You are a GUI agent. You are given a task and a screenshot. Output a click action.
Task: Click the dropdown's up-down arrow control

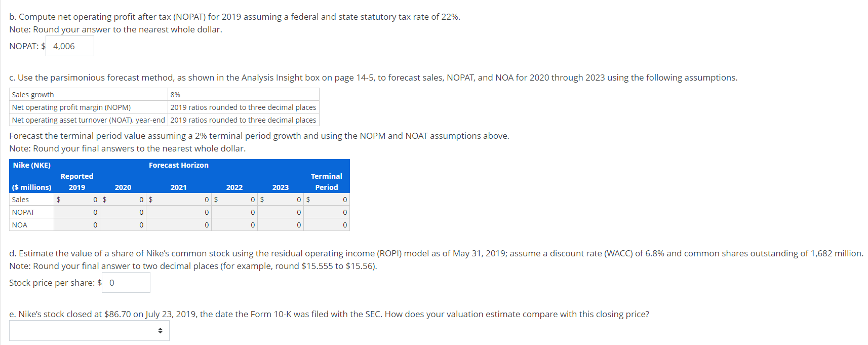[161, 330]
